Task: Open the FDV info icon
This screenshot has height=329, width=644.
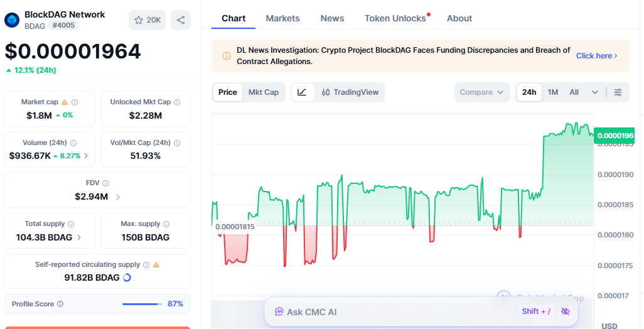Action: [105, 183]
